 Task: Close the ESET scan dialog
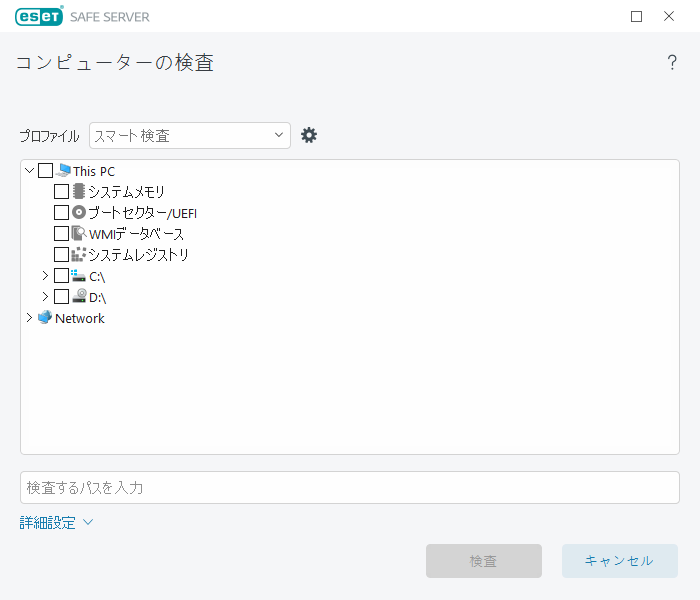(x=669, y=17)
